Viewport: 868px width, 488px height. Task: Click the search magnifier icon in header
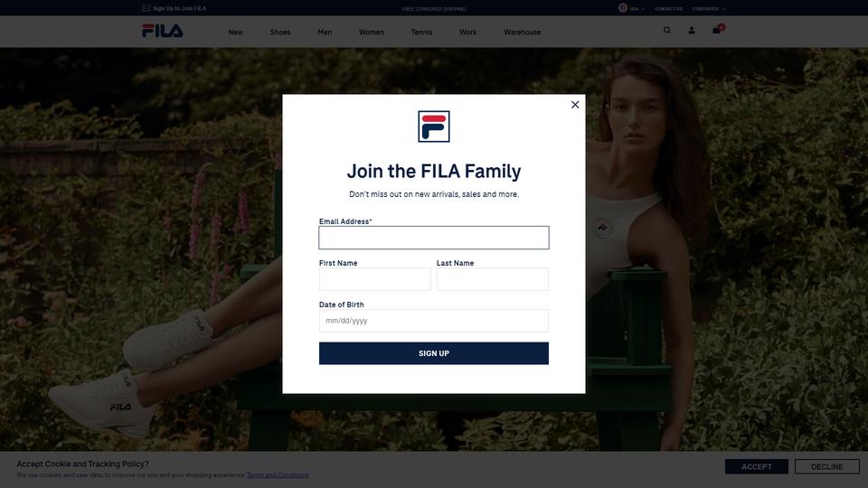(667, 31)
